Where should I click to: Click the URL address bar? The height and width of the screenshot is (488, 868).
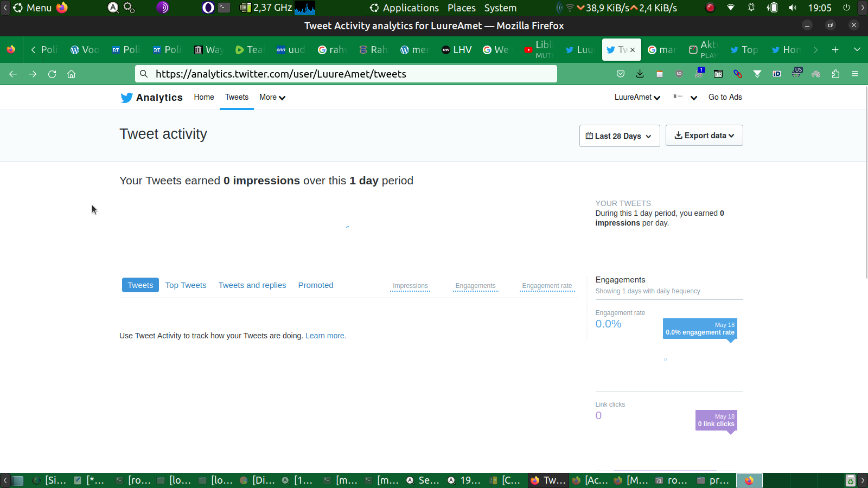[x=346, y=74]
